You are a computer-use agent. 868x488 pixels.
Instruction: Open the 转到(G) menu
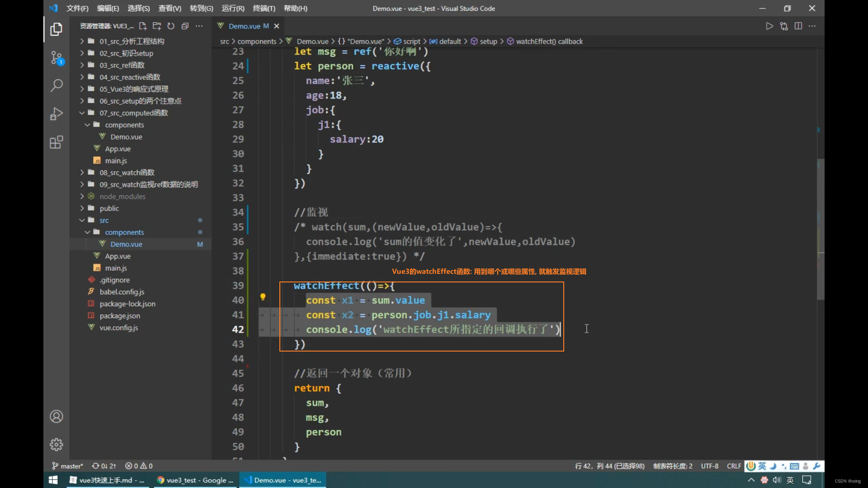point(202,8)
